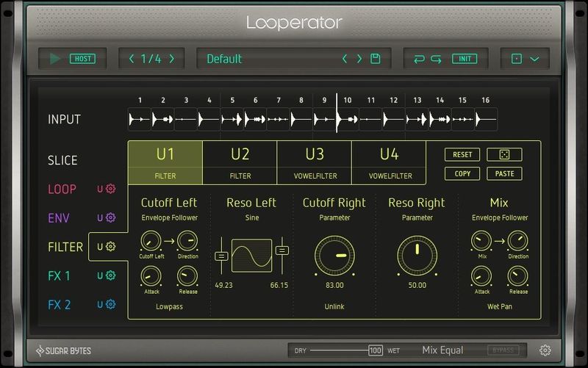588x368 pixels.
Task: Click the right Reso slider handle at 66.15
Action: [282, 250]
